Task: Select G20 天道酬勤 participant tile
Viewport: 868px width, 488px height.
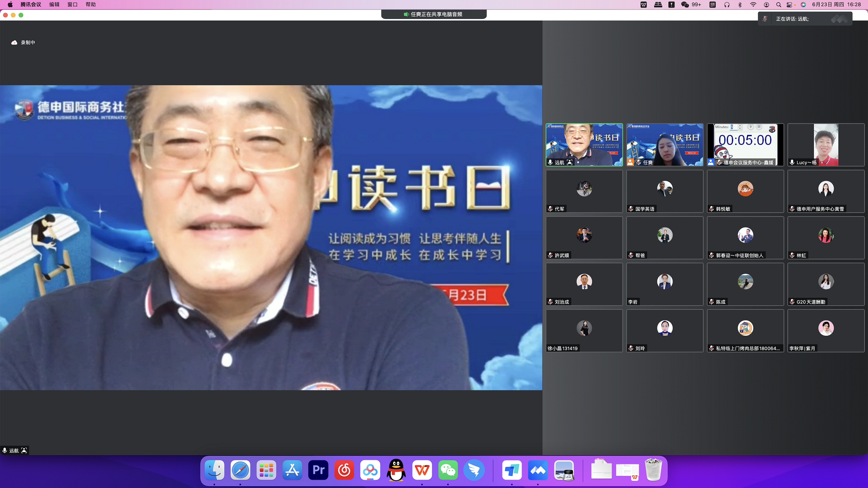Action: click(x=826, y=284)
